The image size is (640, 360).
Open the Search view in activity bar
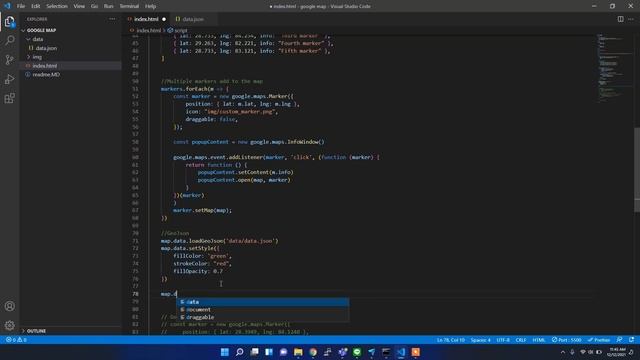tap(9, 40)
